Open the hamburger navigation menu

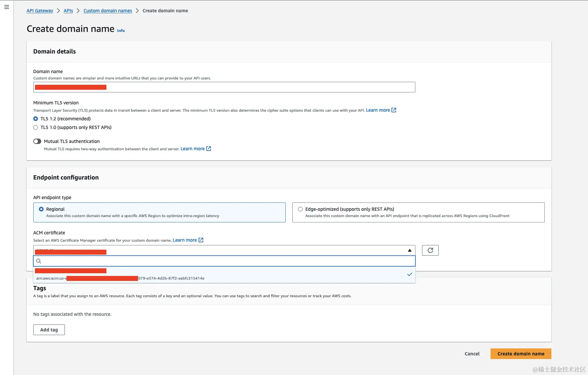7,7
